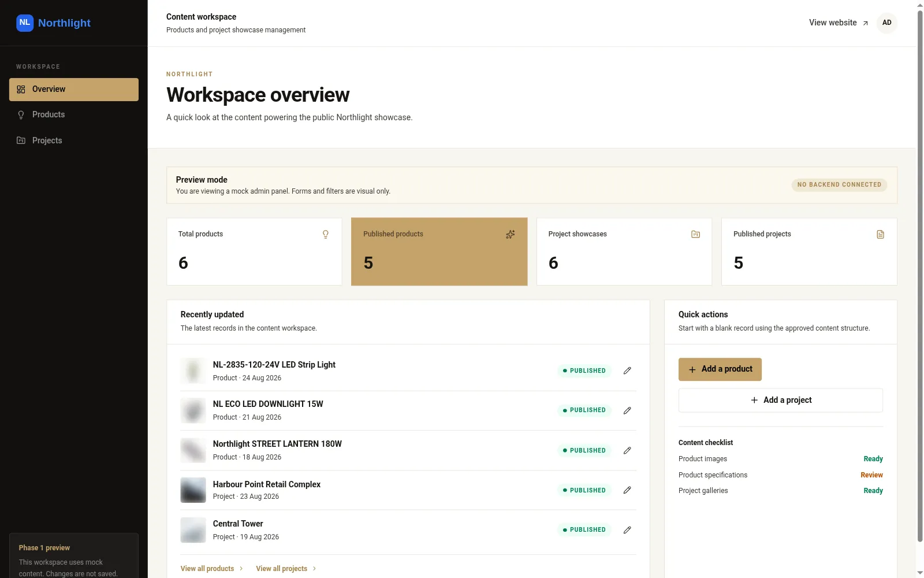Click the Northlight STREET LANTERN 180W title
This screenshot has width=924, height=578.
coord(277,444)
